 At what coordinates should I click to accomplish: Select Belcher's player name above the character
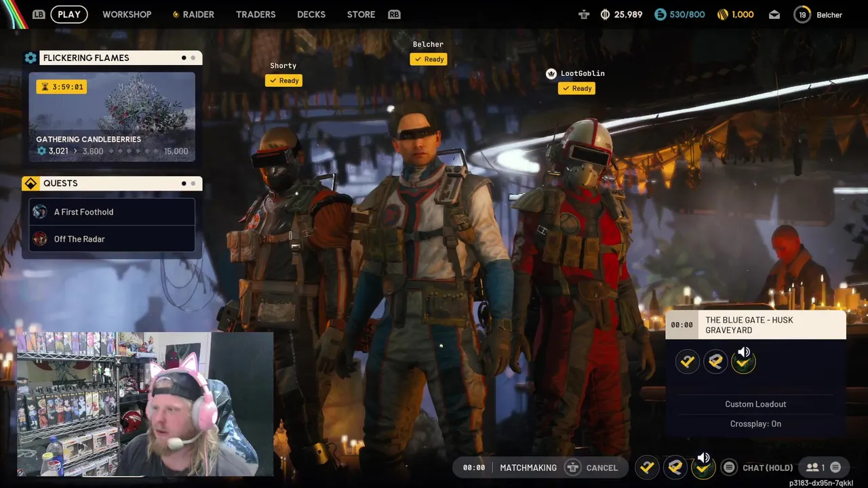click(x=428, y=44)
